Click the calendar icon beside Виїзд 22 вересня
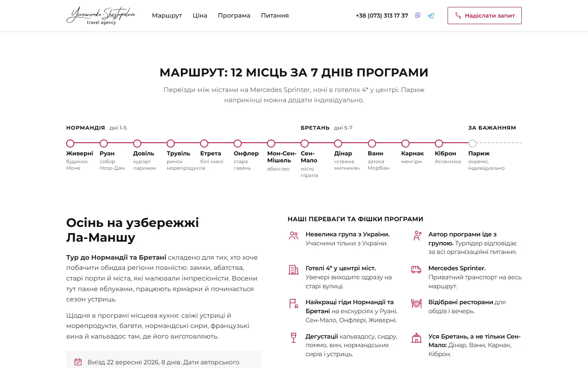588x368 pixels. pyautogui.click(x=78, y=362)
